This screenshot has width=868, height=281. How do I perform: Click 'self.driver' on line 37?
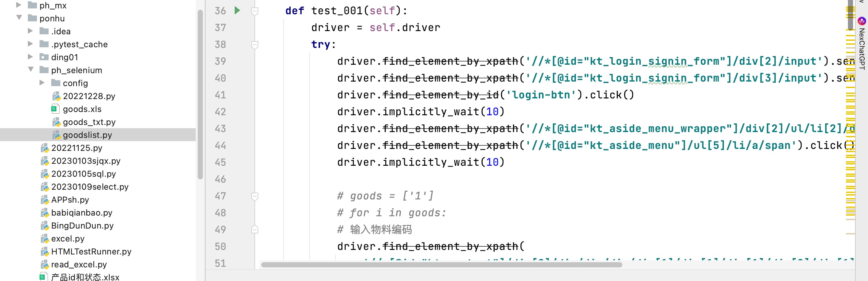(405, 27)
